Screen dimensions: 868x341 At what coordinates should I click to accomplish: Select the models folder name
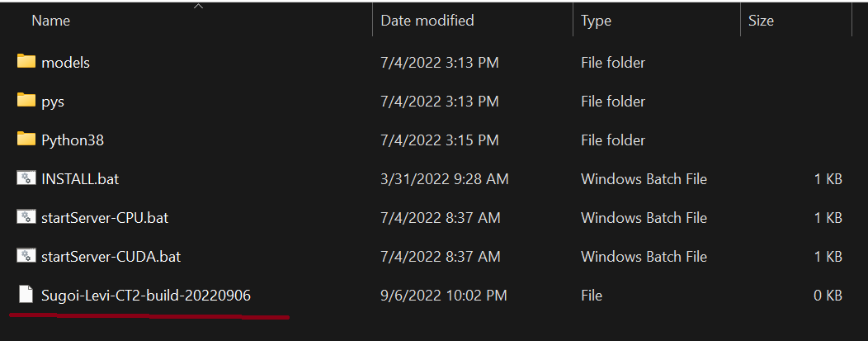65,63
